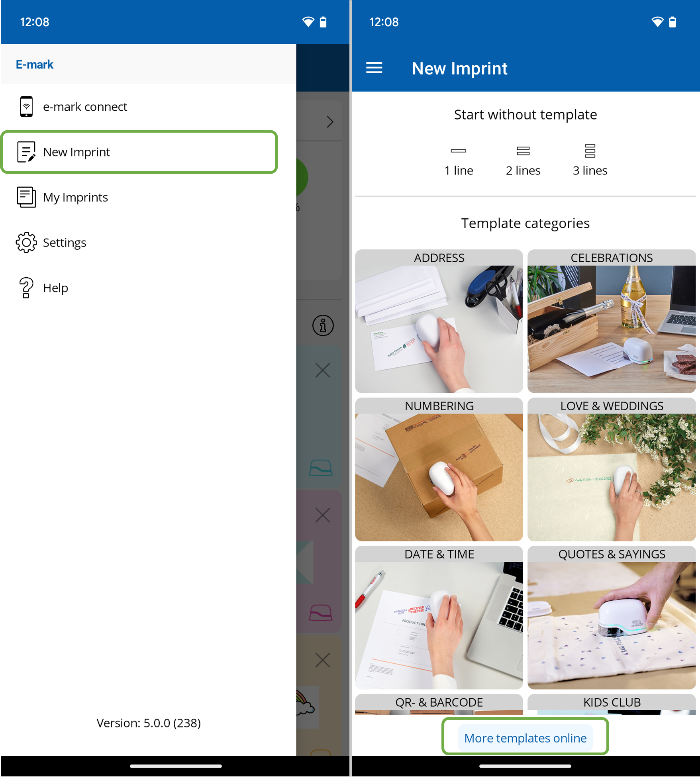Open LOVE & WEDDINGS templates
The width and height of the screenshot is (700, 778).
[611, 469]
